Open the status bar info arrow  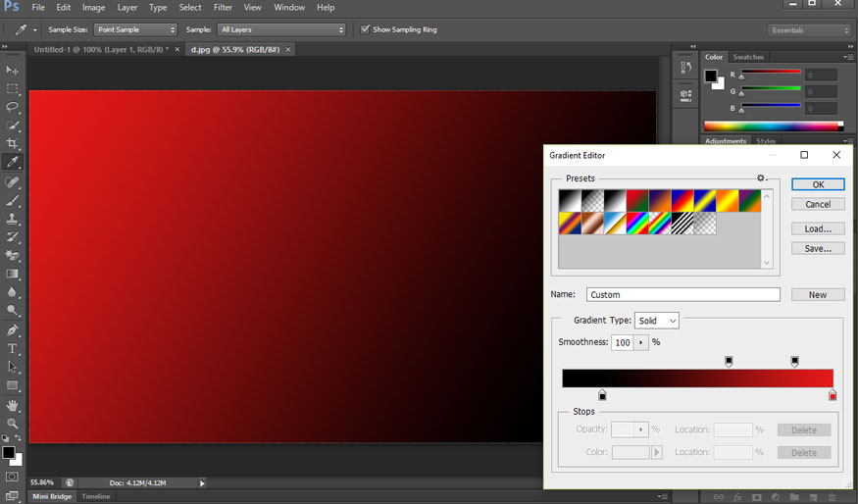coord(202,483)
